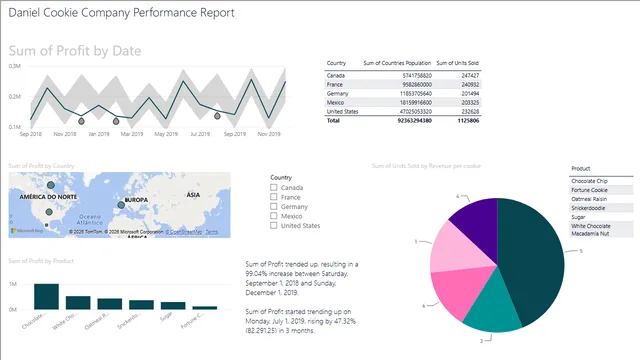Click the Daniel Cookie Company report title
Image resolution: width=640 pixels, height=360 pixels.
pyautogui.click(x=122, y=13)
